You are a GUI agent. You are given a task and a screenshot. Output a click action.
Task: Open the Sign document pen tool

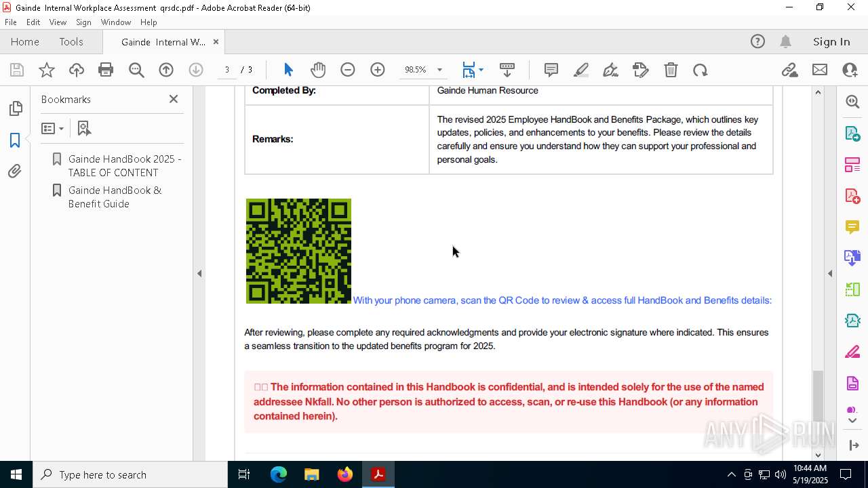(610, 70)
